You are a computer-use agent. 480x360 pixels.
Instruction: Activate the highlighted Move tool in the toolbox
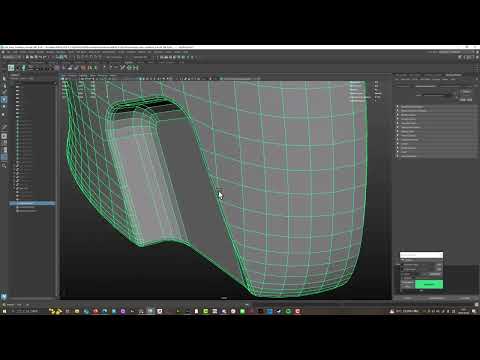(x=4, y=99)
